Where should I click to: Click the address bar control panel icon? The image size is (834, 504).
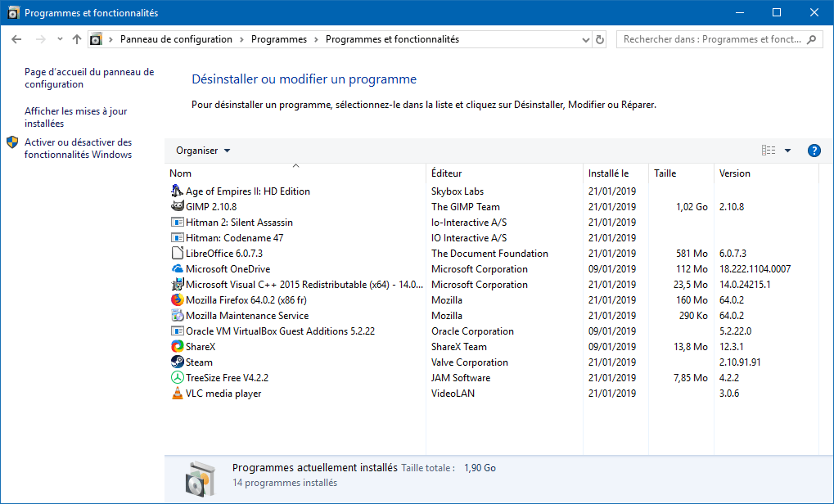click(x=96, y=39)
